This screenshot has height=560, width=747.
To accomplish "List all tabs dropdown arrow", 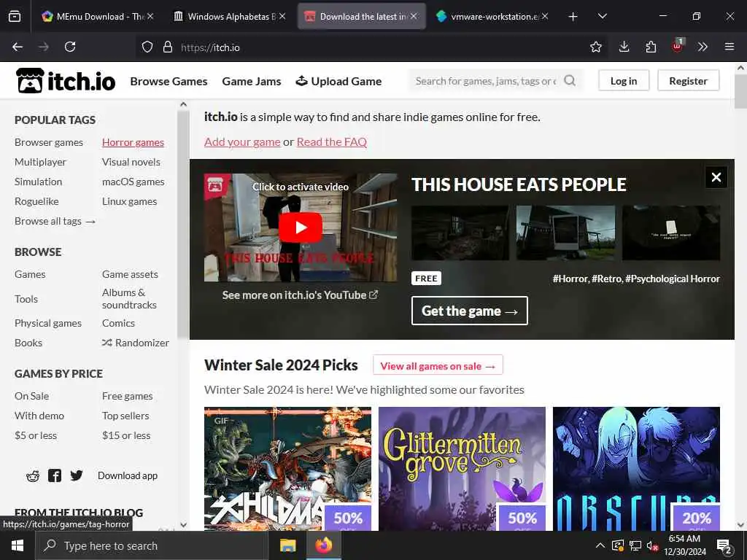I will (602, 17).
